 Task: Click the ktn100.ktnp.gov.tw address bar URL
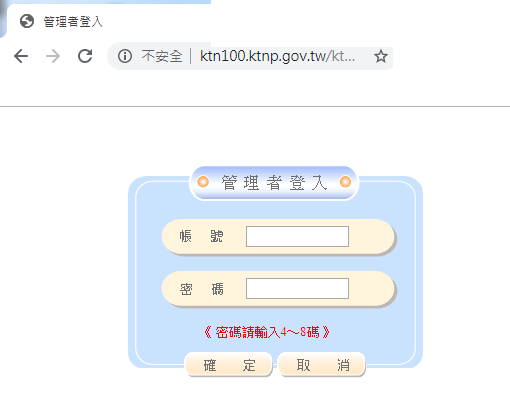click(277, 56)
